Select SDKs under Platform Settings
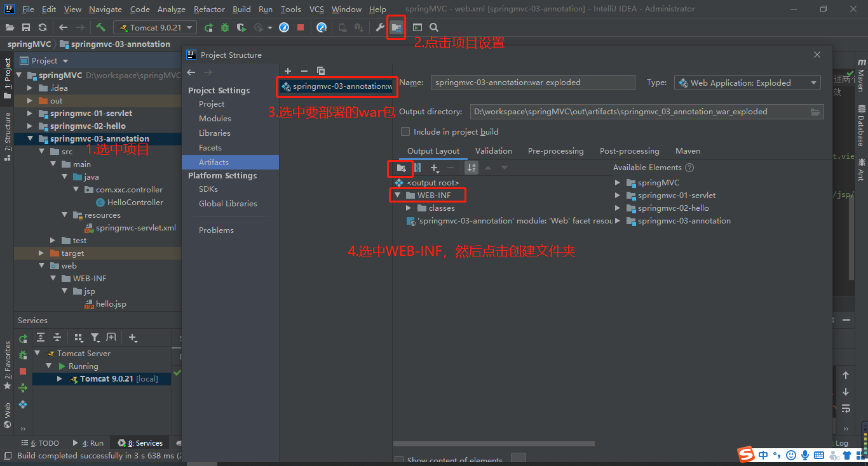868x466 pixels. click(x=208, y=189)
